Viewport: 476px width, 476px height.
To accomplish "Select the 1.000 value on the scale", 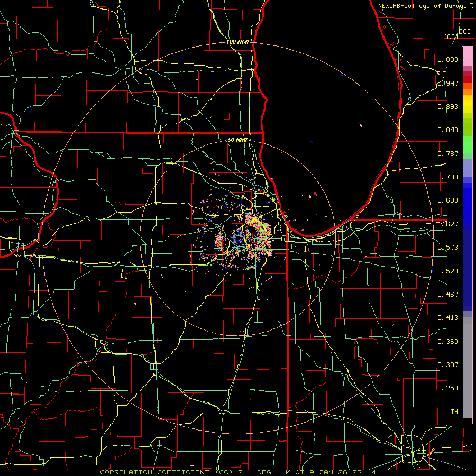I will point(448,59).
